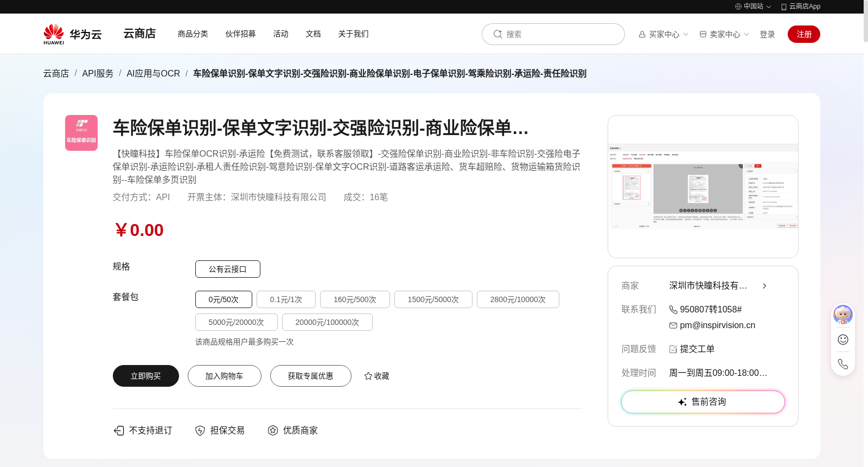The height and width of the screenshot is (467, 868).
Task: Open the product preview screenshot thumbnail
Action: tap(703, 187)
